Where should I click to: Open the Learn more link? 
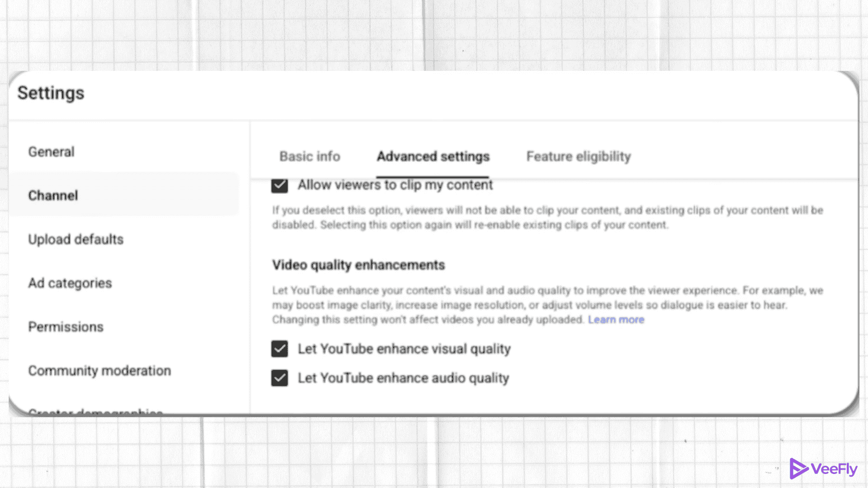coord(616,319)
